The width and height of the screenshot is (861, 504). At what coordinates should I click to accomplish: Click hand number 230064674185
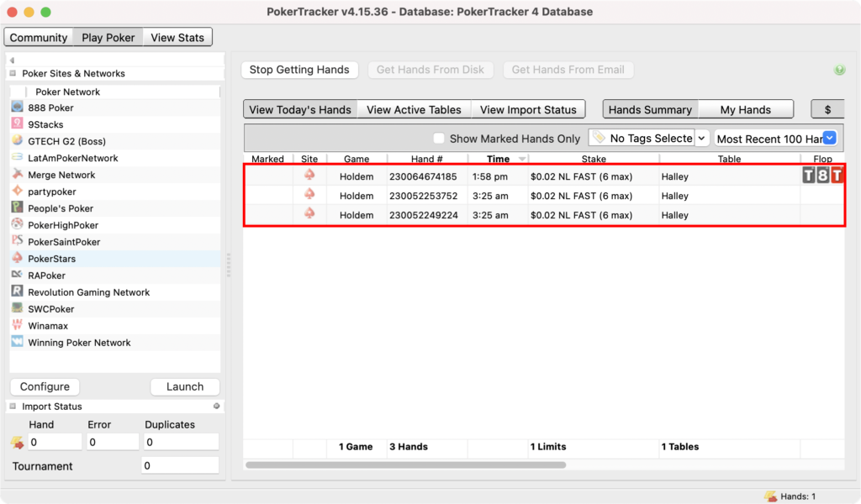point(424,176)
